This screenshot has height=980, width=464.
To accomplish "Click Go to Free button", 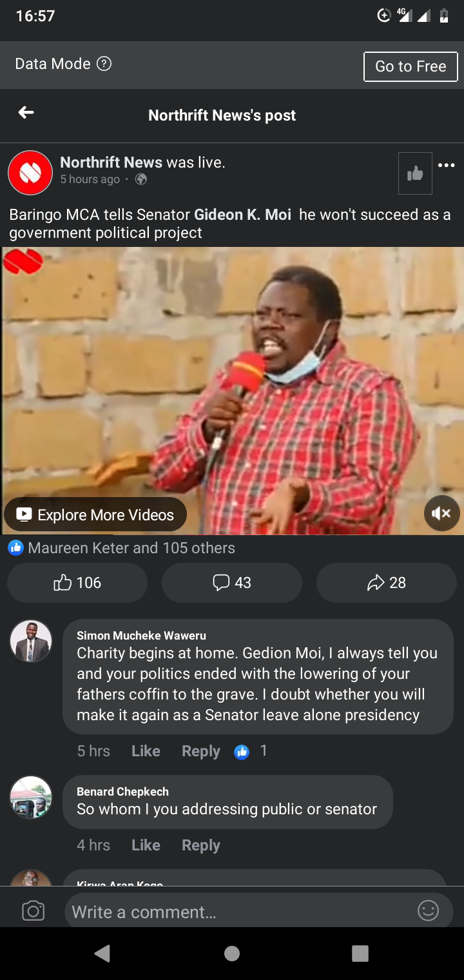I will click(411, 66).
